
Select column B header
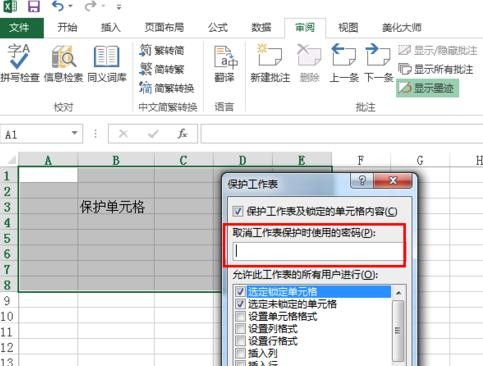tap(116, 160)
